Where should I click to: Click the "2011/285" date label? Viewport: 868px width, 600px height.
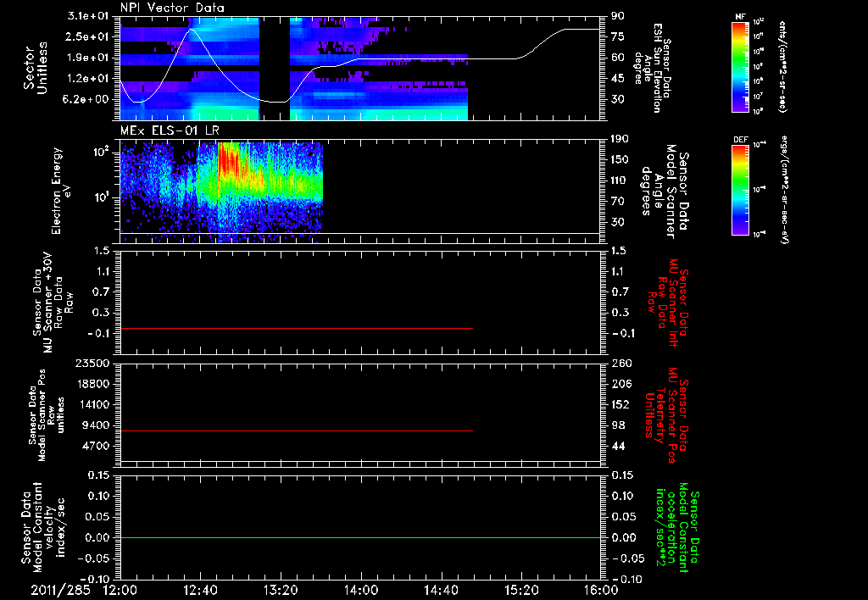pyautogui.click(x=60, y=590)
